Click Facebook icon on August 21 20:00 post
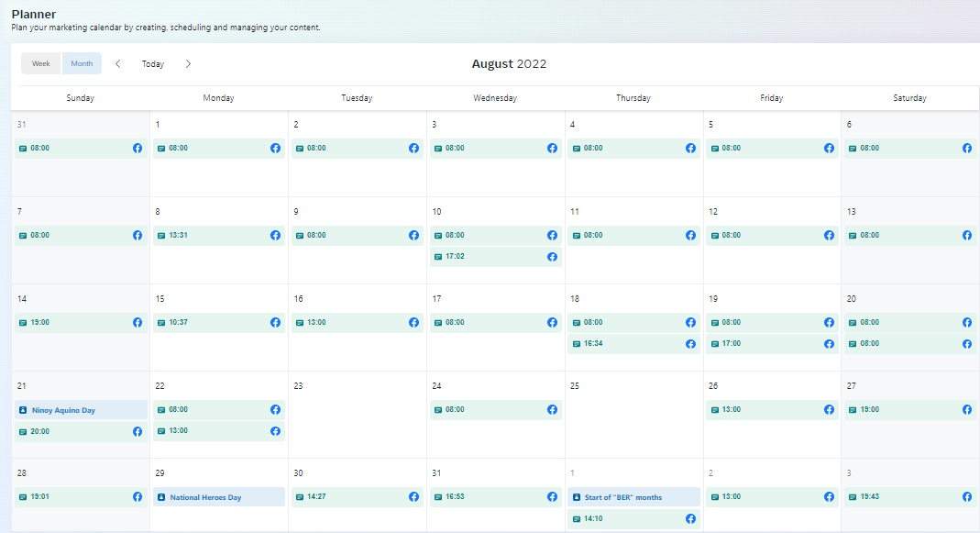Image resolution: width=980 pixels, height=533 pixels. (x=138, y=432)
